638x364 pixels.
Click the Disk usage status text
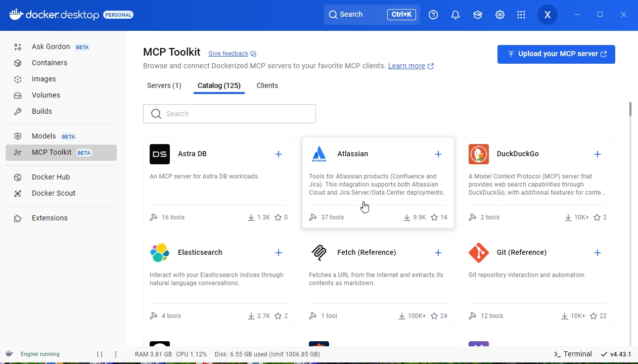(x=267, y=354)
